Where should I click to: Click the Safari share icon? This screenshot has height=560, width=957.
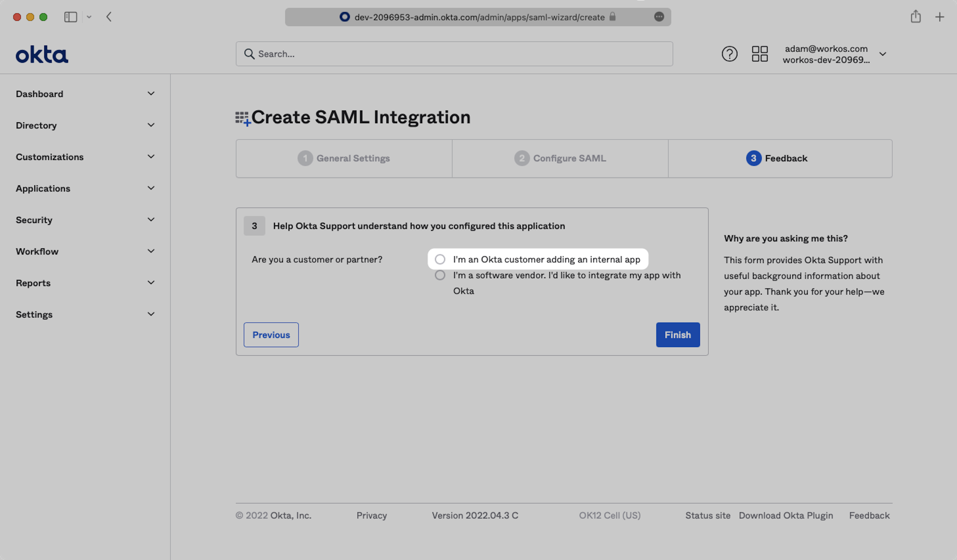point(915,17)
